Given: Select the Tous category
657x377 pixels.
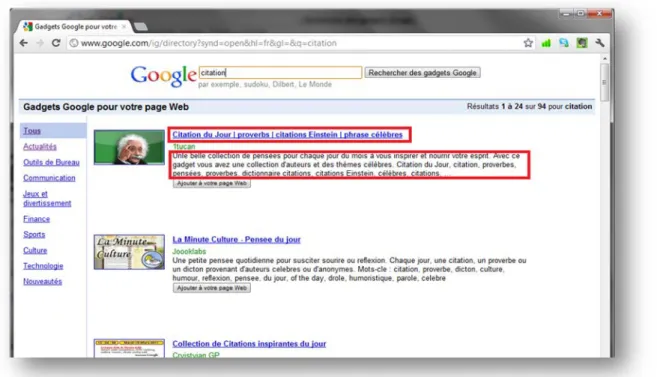Looking at the screenshot, I should [x=32, y=131].
